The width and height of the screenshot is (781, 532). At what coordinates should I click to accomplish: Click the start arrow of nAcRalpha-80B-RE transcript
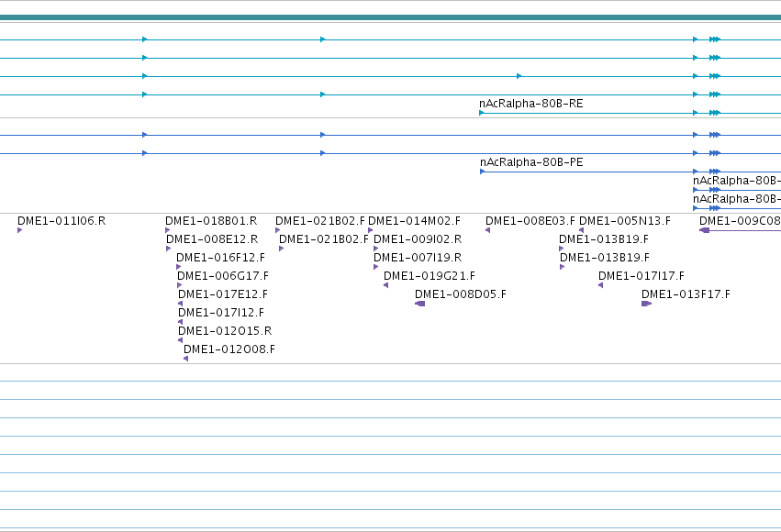point(482,113)
